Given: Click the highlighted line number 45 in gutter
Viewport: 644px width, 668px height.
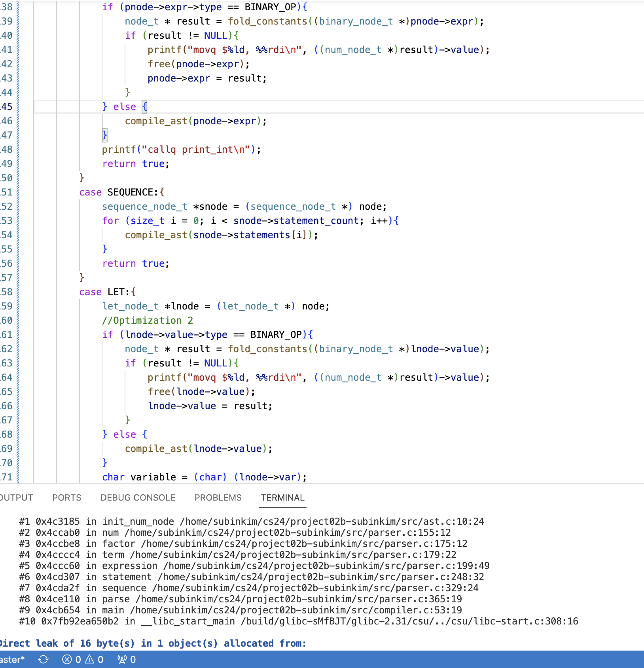Looking at the screenshot, I should coord(6,106).
